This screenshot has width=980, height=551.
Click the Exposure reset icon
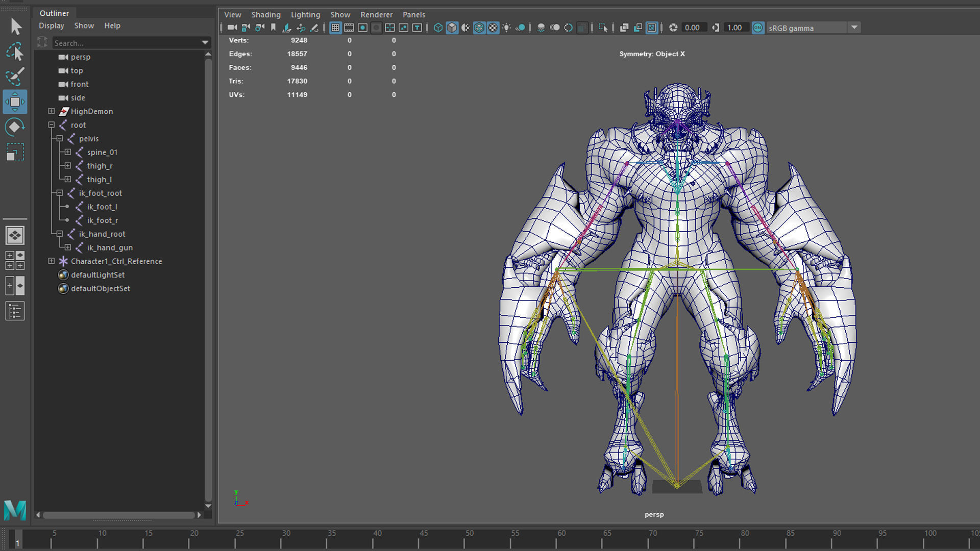tap(673, 28)
